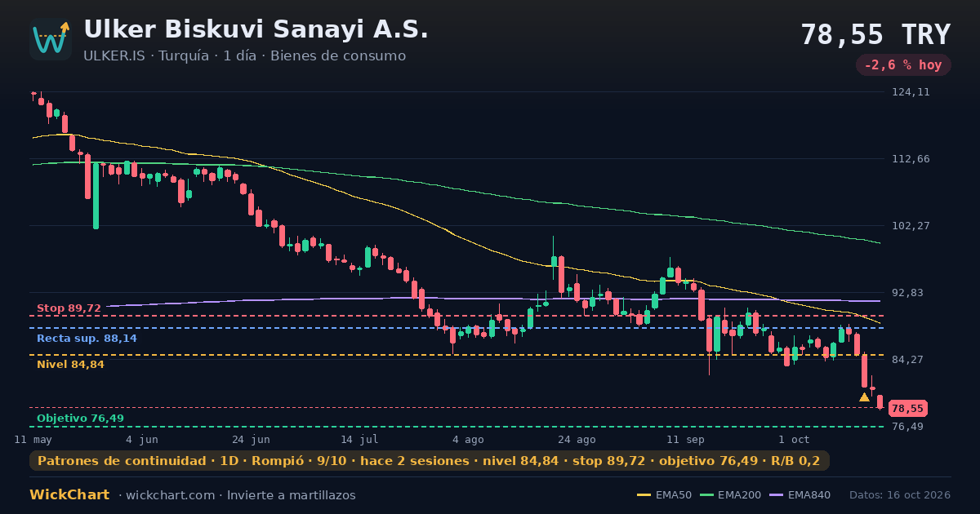
Task: Click the 11 sep date label
Action: tap(685, 439)
